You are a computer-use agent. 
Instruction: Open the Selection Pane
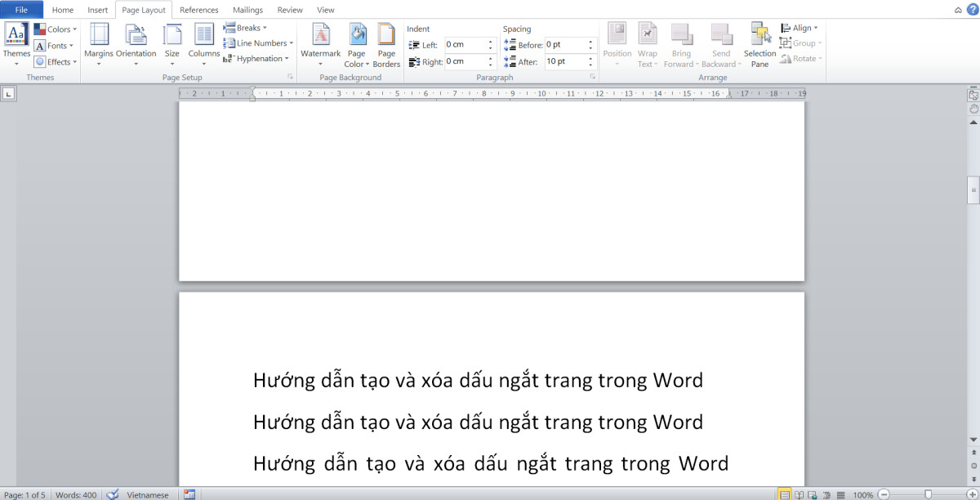pos(759,45)
